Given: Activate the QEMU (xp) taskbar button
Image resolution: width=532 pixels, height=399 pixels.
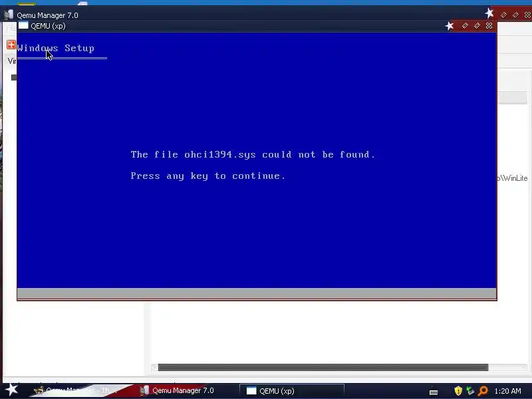Looking at the screenshot, I should tap(292, 390).
